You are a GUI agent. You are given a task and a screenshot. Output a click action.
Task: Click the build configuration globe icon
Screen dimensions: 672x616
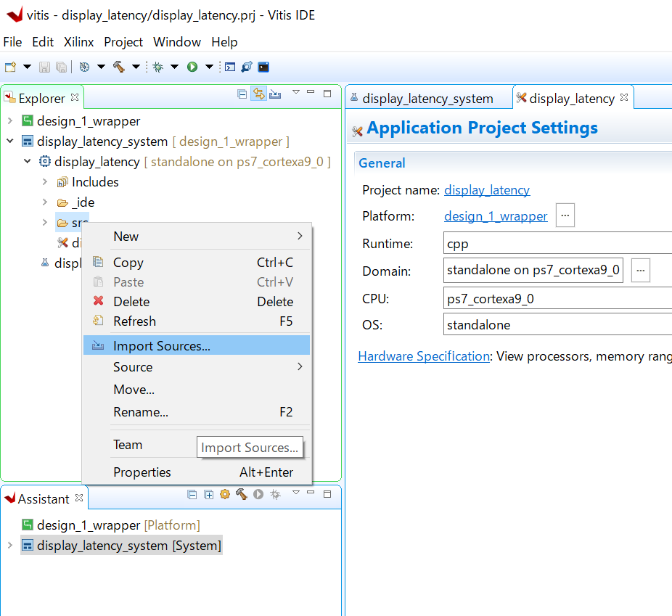coord(84,67)
